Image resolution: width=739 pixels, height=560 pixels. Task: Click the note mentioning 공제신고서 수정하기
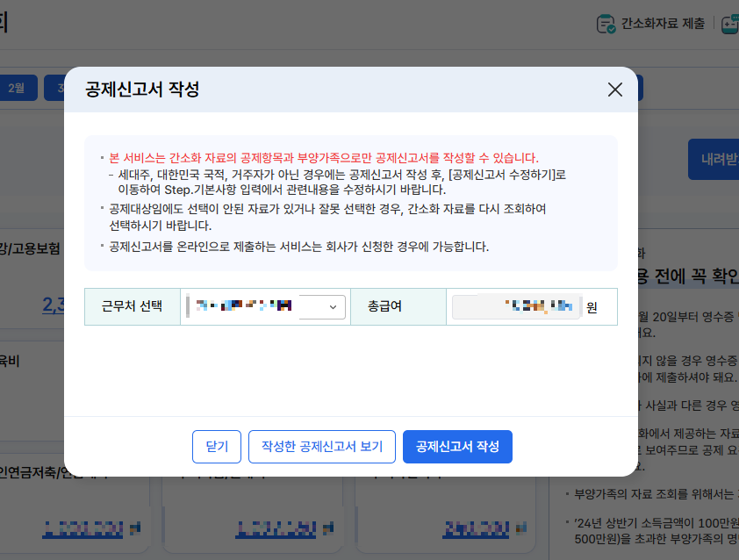point(341,182)
